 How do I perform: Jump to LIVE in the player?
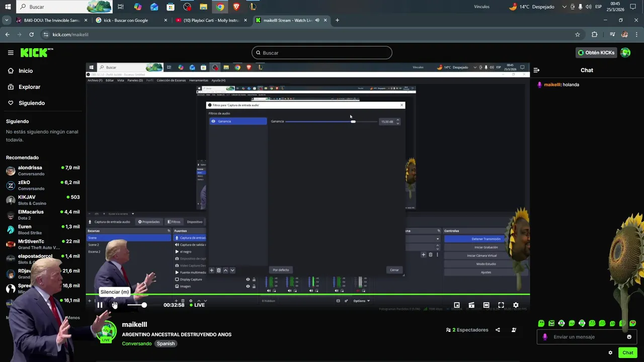coord(197,305)
